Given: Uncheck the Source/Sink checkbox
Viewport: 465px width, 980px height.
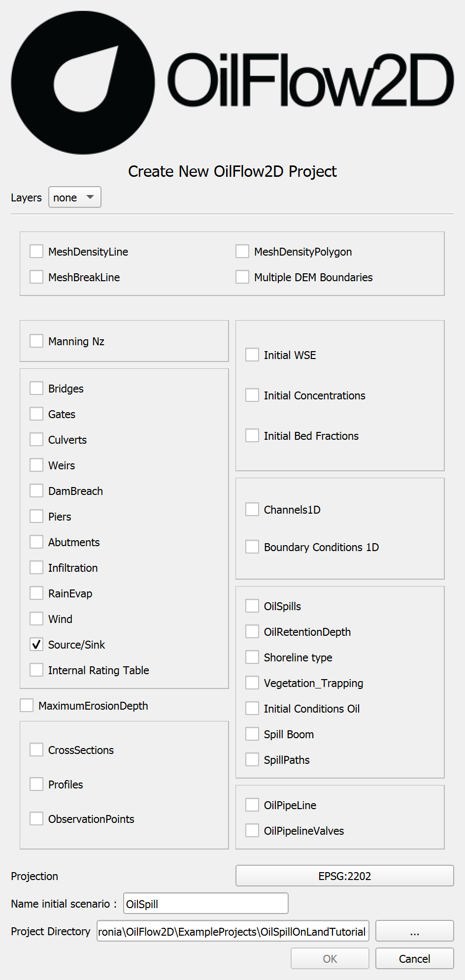Looking at the screenshot, I should click(x=36, y=644).
